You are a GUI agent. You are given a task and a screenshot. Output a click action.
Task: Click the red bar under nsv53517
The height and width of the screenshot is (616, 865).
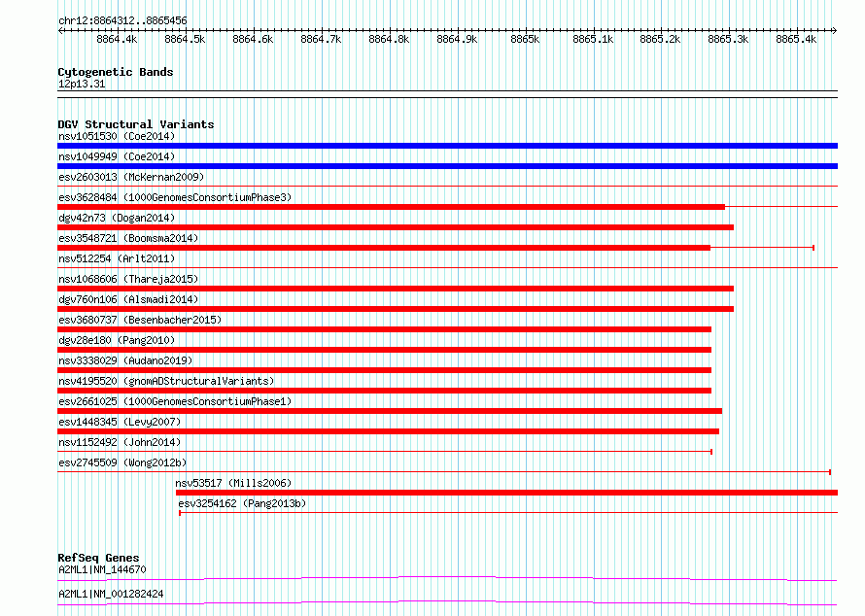click(x=507, y=493)
